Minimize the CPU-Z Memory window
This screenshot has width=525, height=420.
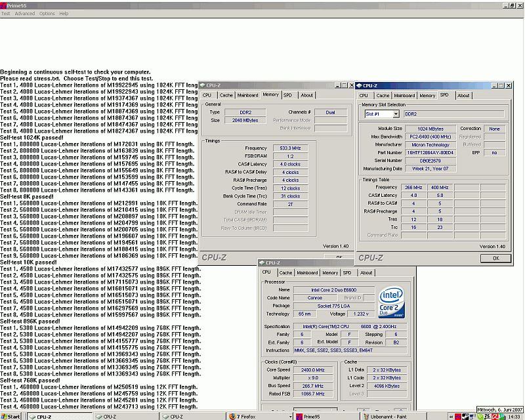tap(338, 85)
